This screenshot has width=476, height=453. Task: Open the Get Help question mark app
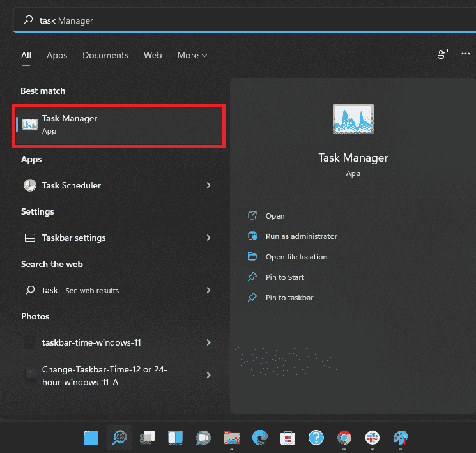316,438
